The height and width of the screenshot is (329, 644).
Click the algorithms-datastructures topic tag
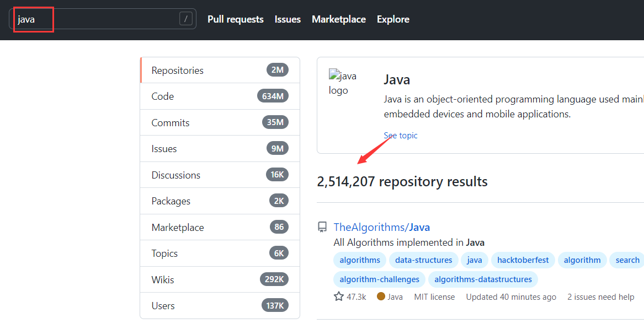483,279
